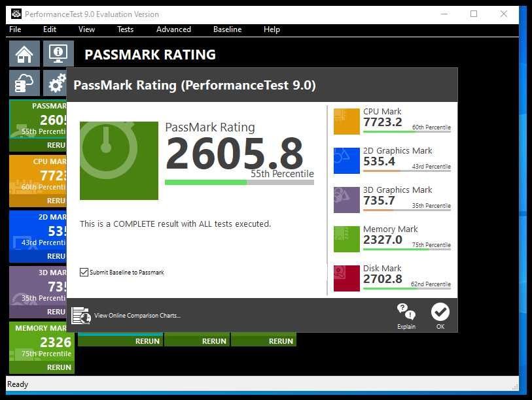The image size is (532, 400).
Task: Click the Disk Mark percentile bar
Action: tap(407, 288)
